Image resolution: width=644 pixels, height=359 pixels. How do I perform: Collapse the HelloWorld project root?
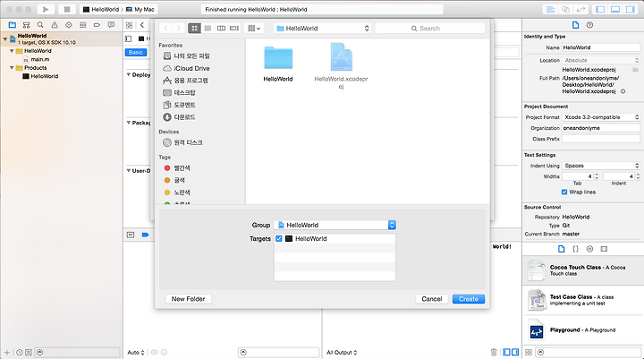point(5,39)
